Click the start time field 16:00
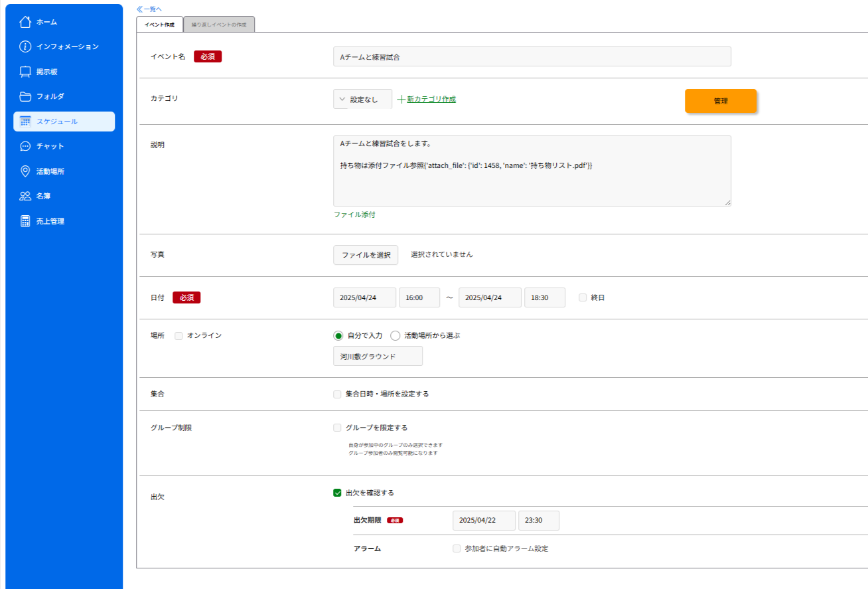The image size is (868, 589). coord(419,297)
